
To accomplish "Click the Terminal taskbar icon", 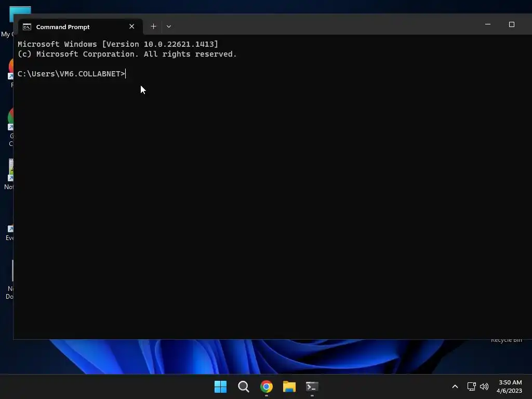I will coord(312,387).
